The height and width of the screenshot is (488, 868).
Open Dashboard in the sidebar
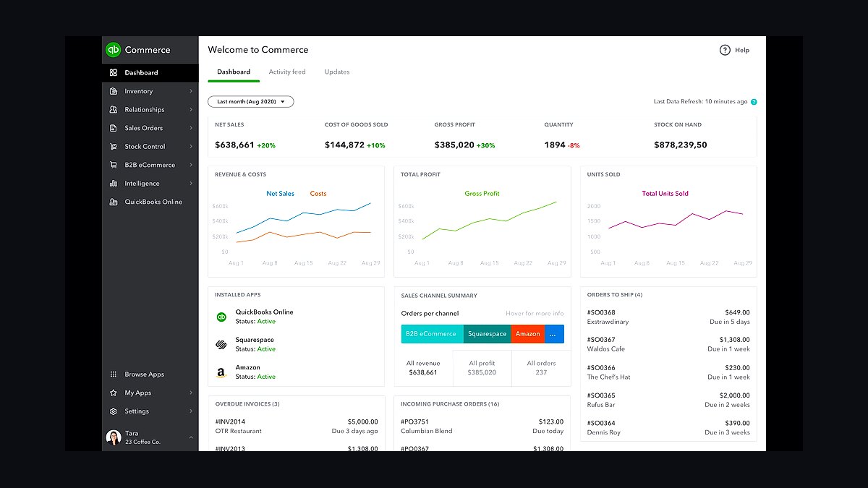pos(150,73)
